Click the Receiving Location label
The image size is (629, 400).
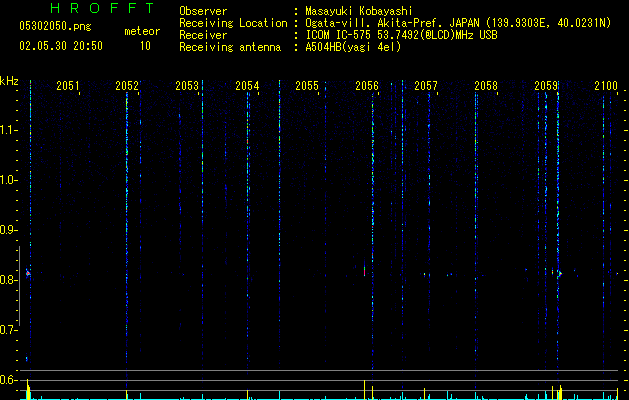pyautogui.click(x=233, y=23)
